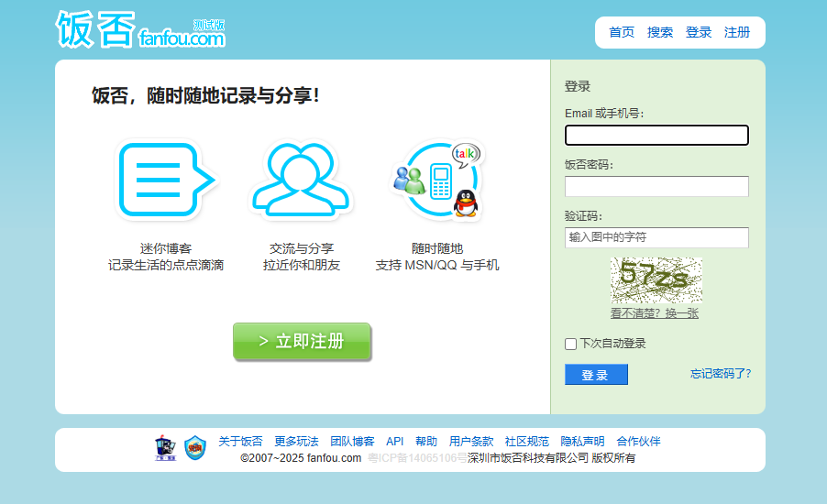The width and height of the screenshot is (827, 504).
Task: Click the 饭否 fanfou.com logo
Action: pyautogui.click(x=140, y=29)
